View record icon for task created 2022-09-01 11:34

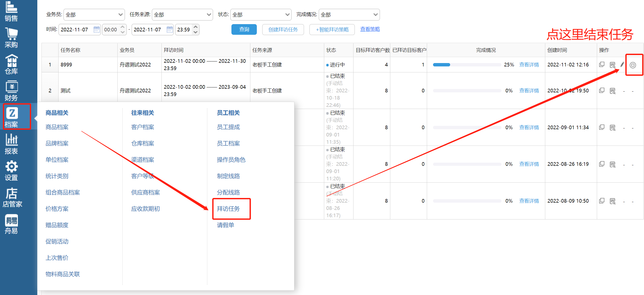tap(612, 128)
